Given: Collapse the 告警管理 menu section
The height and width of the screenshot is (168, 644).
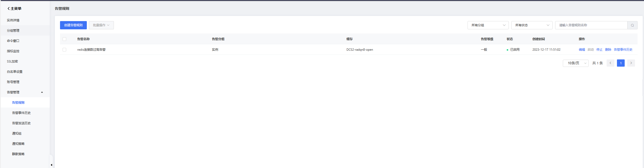Looking at the screenshot, I should click(25, 92).
